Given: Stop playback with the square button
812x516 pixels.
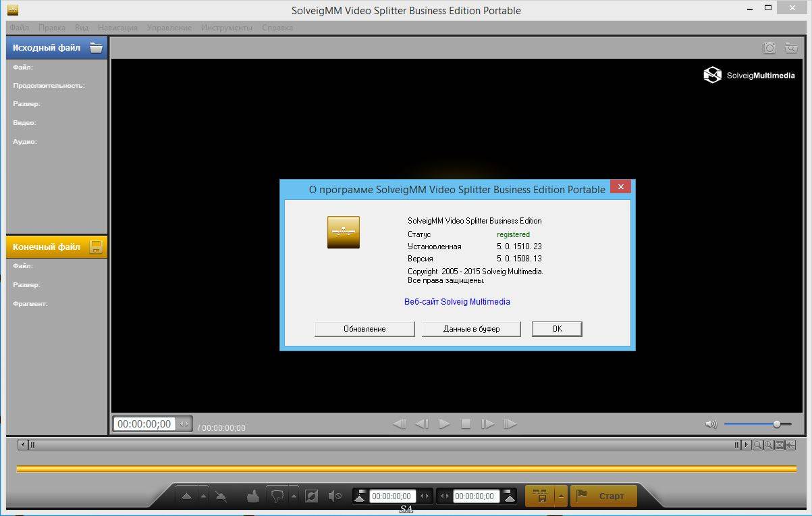Looking at the screenshot, I should coord(466,424).
